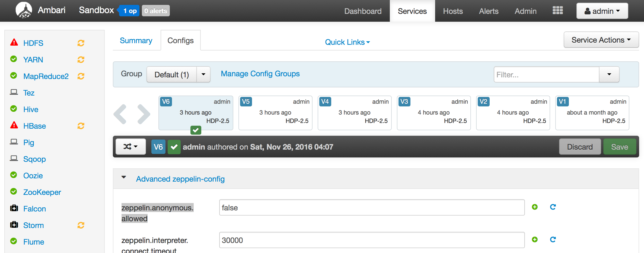Go to the Hosts section
Viewport: 644px width, 253px height.
pos(452,11)
